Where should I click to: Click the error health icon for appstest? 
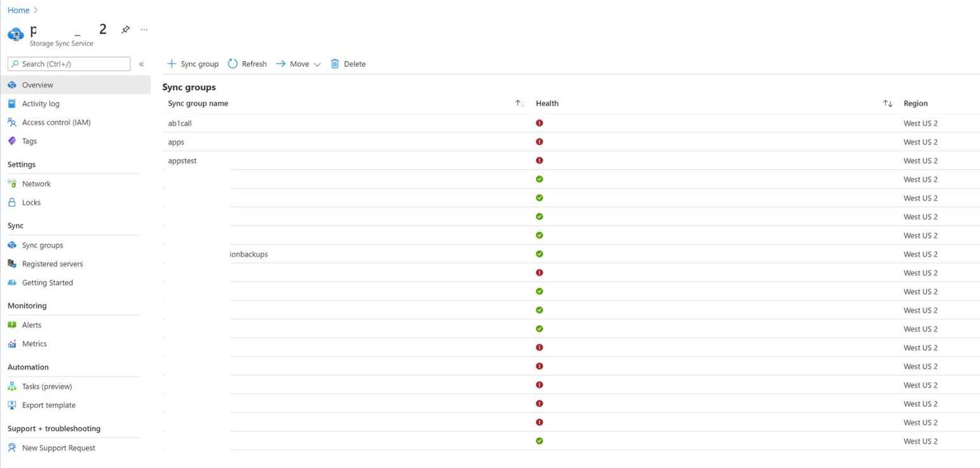pos(540,160)
